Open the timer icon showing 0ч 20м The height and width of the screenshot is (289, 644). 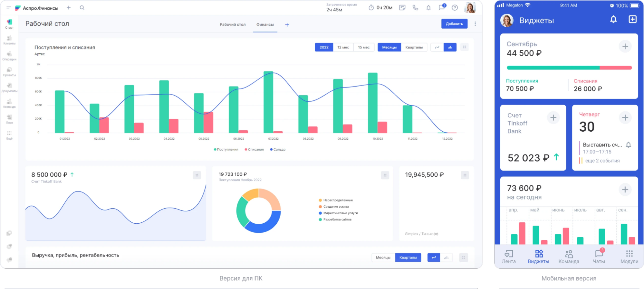[371, 8]
